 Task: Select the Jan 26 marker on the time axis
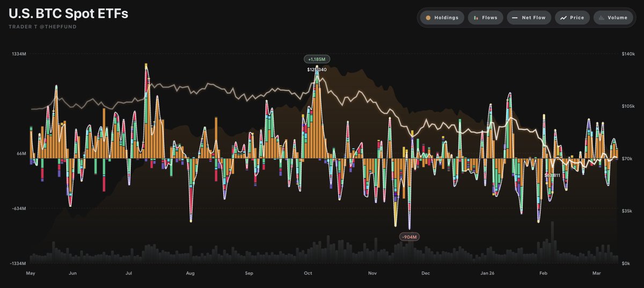pos(487,274)
